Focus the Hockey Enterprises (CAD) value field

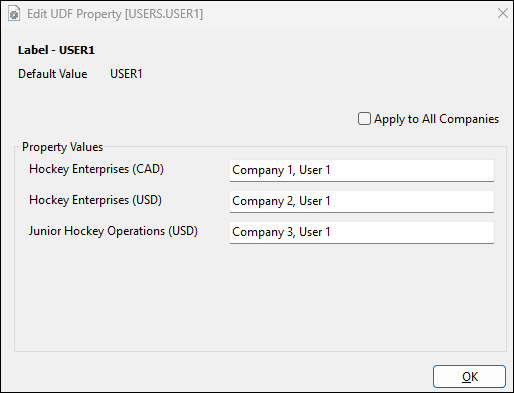click(x=362, y=170)
